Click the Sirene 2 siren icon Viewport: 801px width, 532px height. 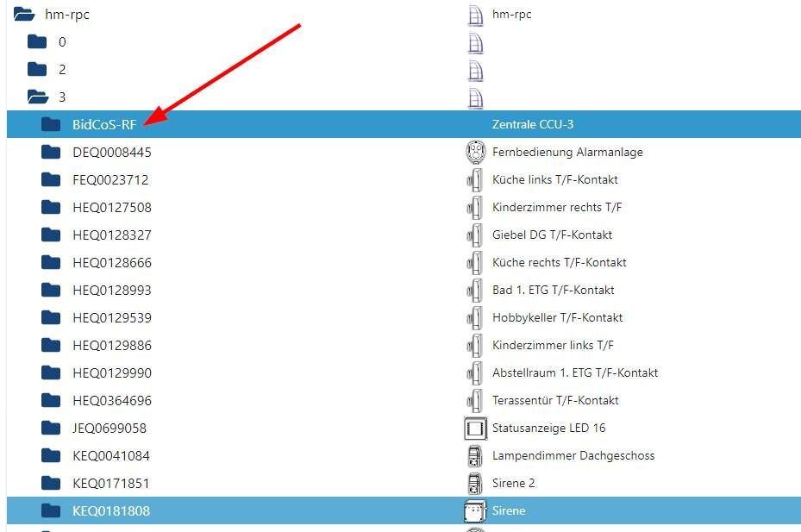475,483
